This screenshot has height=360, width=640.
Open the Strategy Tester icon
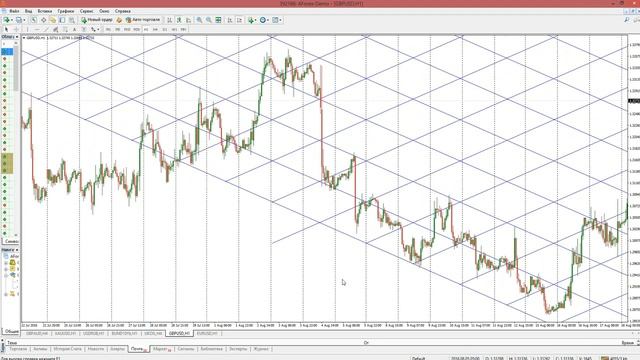pos(71,20)
